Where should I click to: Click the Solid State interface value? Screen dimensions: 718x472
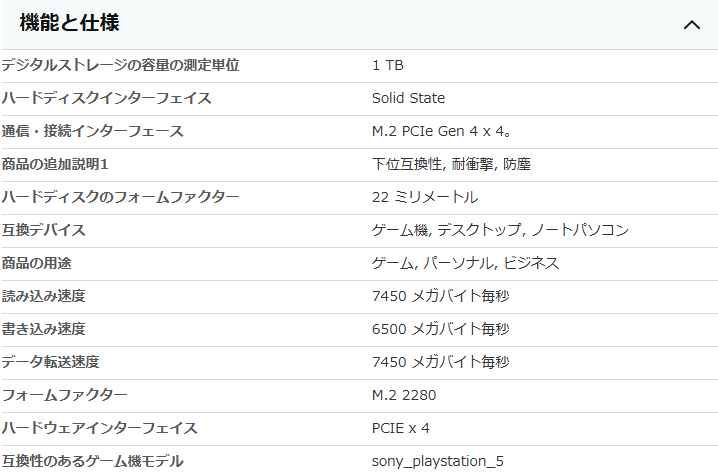point(408,98)
